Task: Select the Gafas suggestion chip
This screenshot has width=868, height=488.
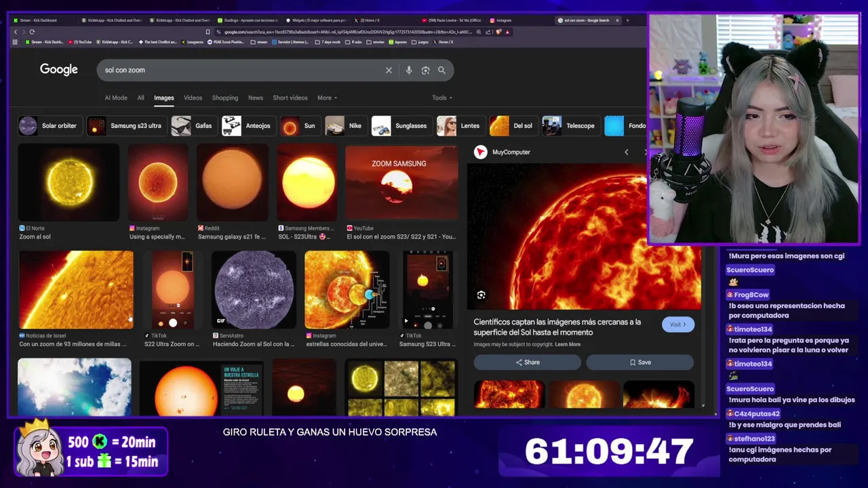Action: [193, 125]
